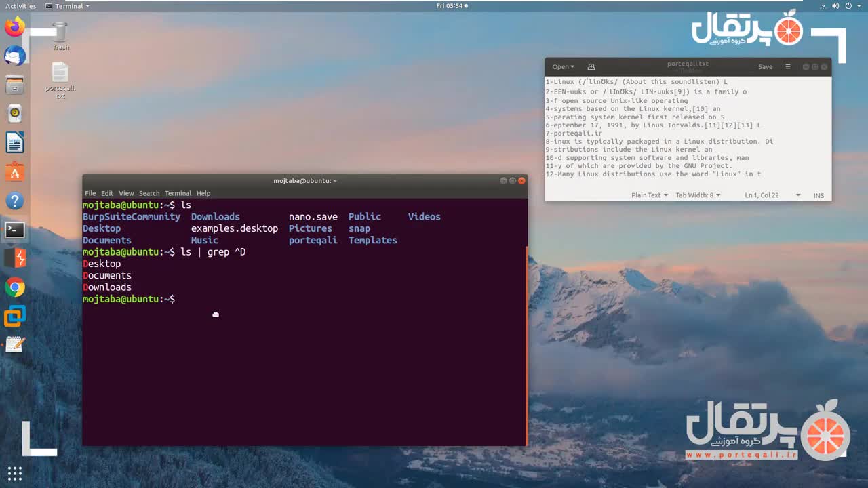Open VMware icon in the dock

[15, 316]
